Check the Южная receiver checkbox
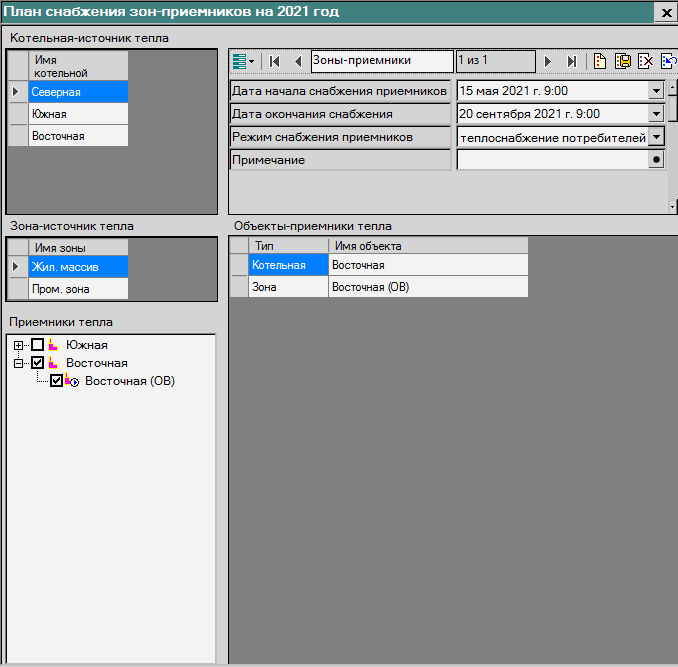This screenshot has height=667, width=678. [x=38, y=345]
